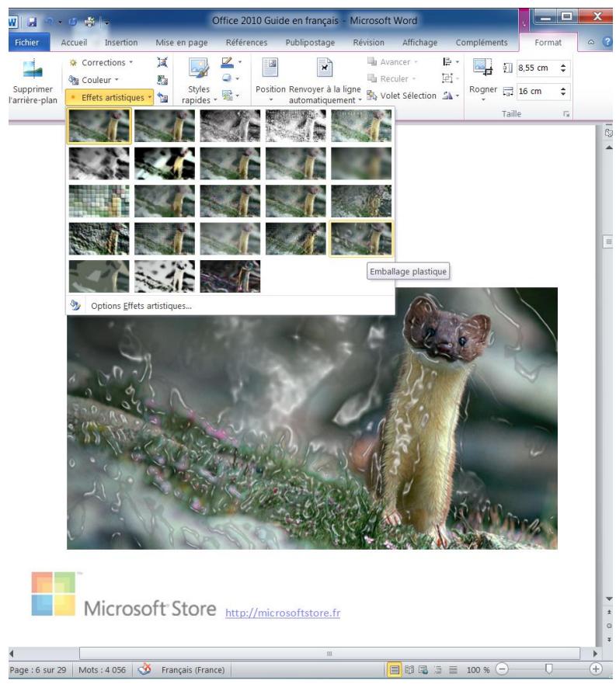This screenshot has width=616, height=684.
Task: Switch to Draft view
Action: pos(453,669)
